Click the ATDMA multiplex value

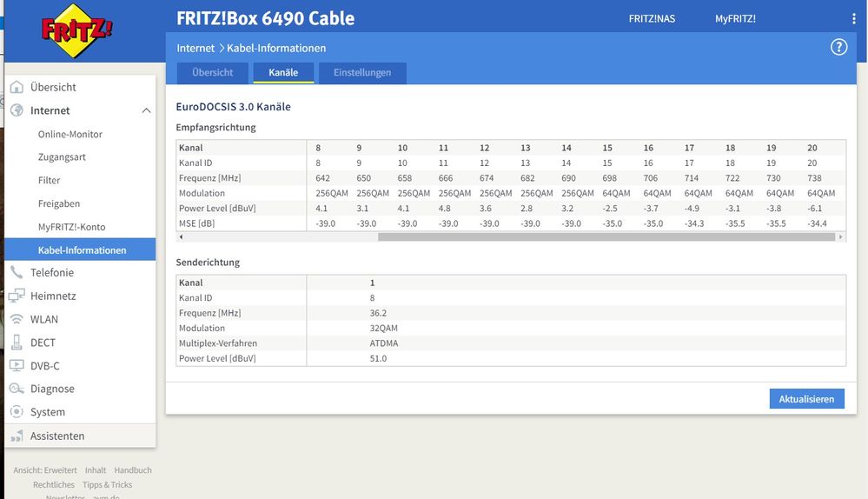pos(384,343)
